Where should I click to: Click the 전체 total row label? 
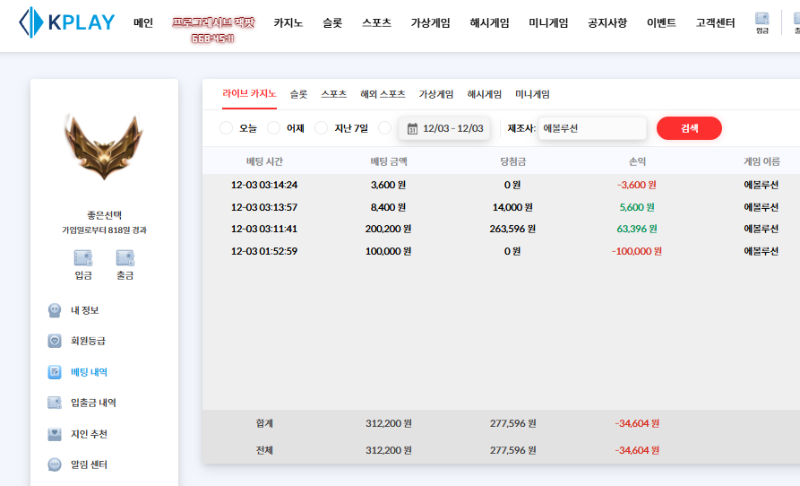264,450
